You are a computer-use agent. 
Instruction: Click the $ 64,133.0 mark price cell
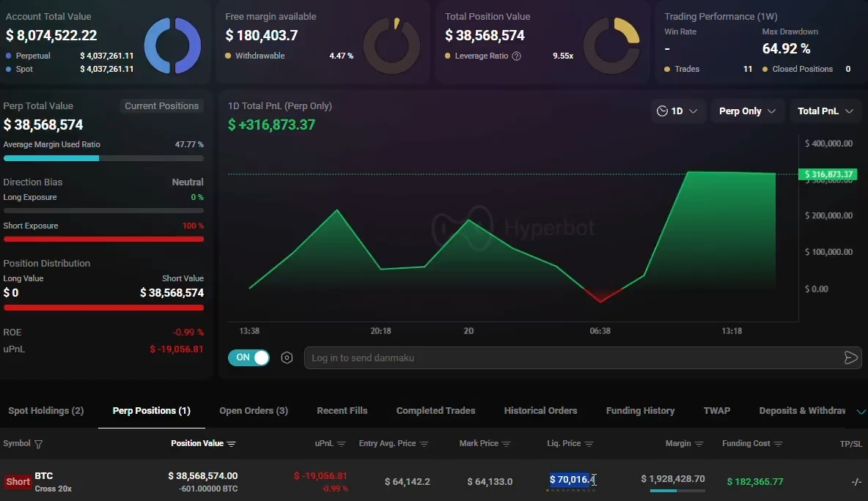[x=490, y=482]
